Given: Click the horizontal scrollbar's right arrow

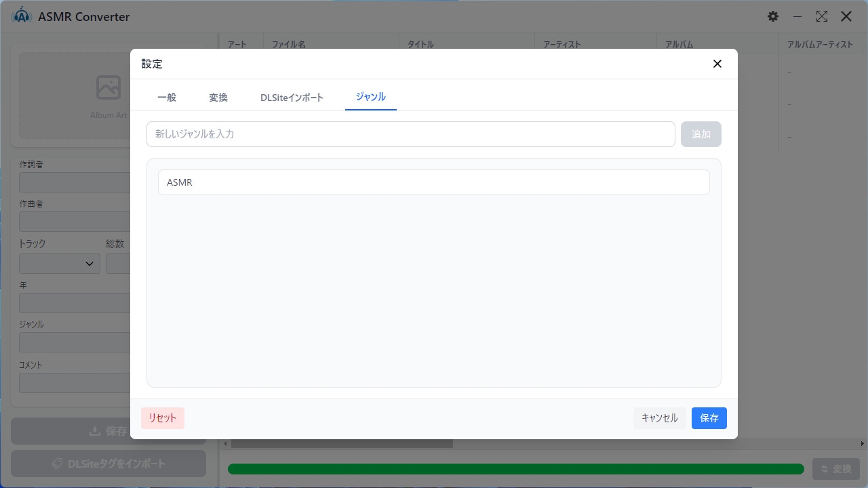Looking at the screenshot, I should pos(863,444).
